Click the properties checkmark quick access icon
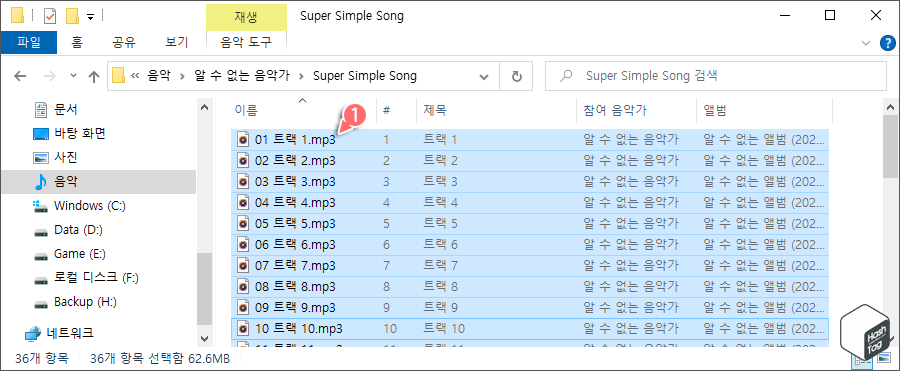This screenshot has height=371, width=900. 50,16
